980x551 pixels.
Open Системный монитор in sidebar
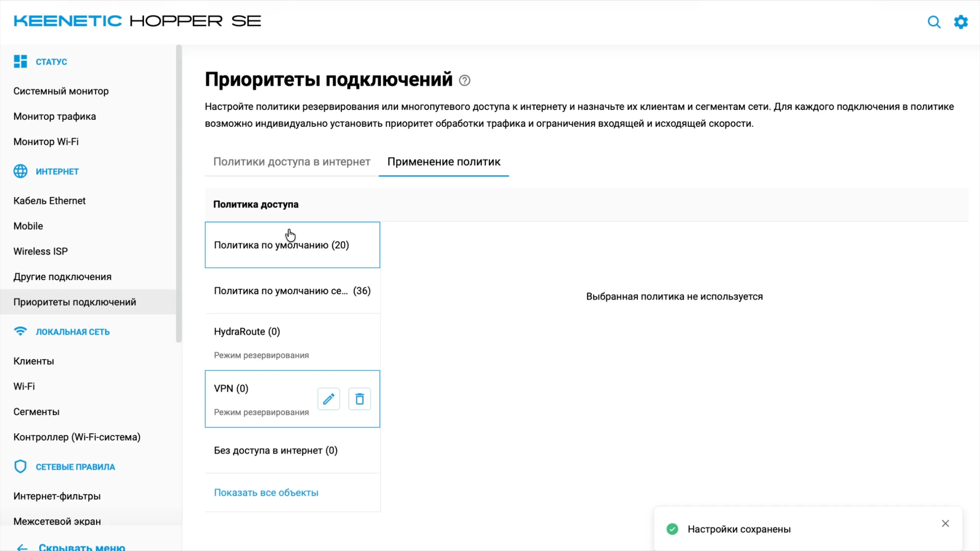coord(61,91)
